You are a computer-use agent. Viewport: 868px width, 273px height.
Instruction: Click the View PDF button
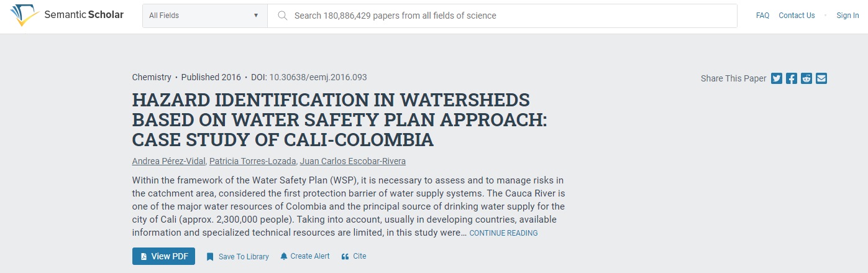(163, 256)
